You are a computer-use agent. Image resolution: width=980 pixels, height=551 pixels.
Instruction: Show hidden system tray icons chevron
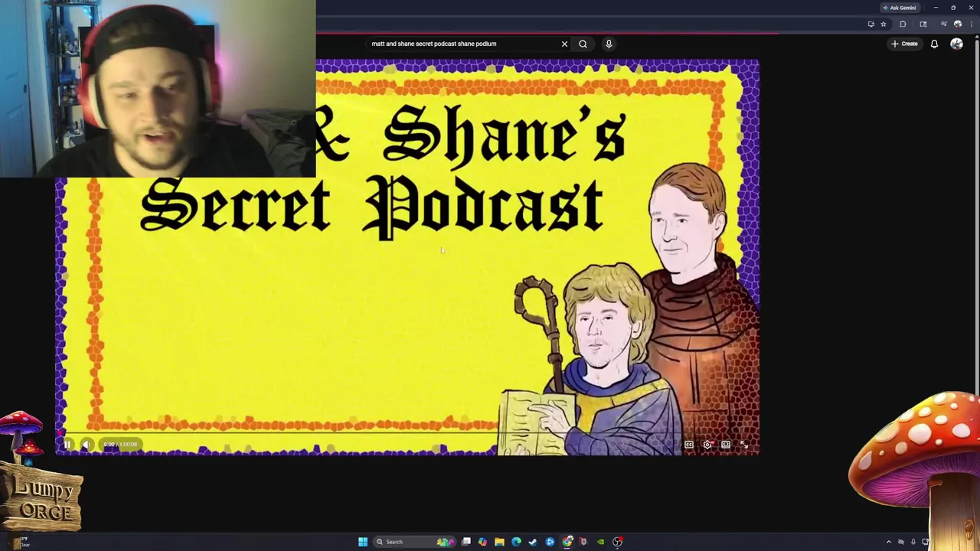click(x=888, y=542)
